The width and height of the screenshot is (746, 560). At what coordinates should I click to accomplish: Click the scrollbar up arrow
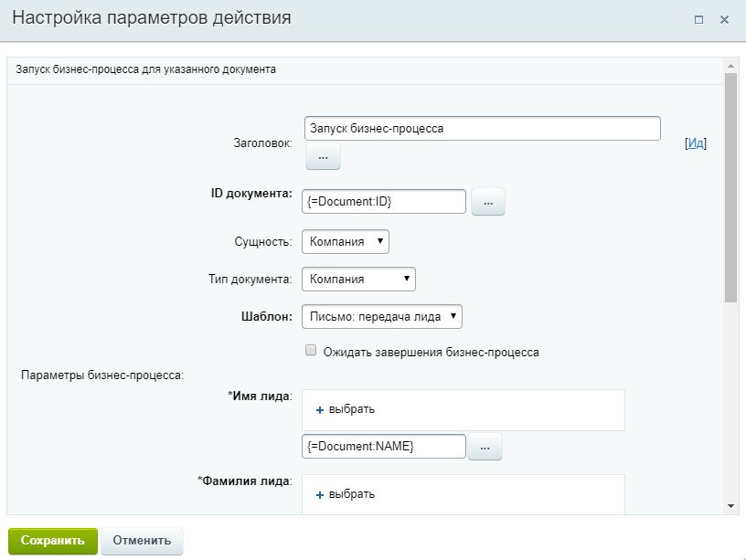(731, 65)
